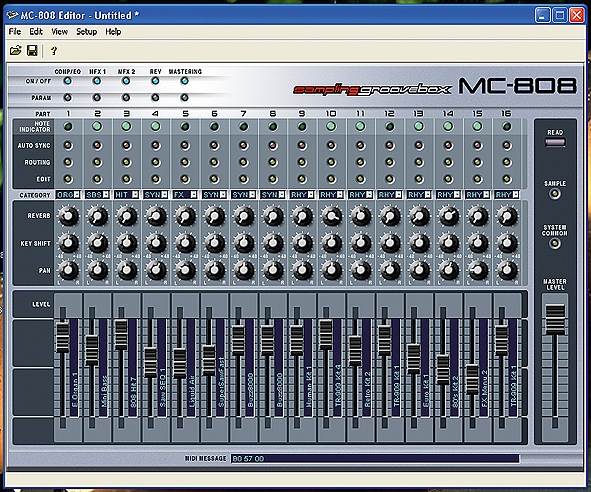The image size is (591, 492).
Task: Toggle REV ON/OFF switch
Action: click(155, 81)
